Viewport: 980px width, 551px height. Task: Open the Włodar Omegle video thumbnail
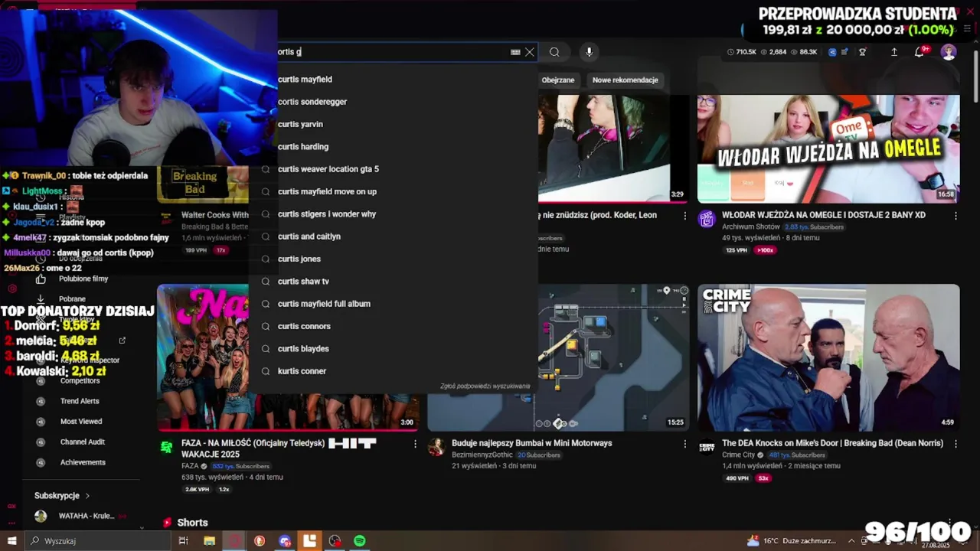coord(828,148)
